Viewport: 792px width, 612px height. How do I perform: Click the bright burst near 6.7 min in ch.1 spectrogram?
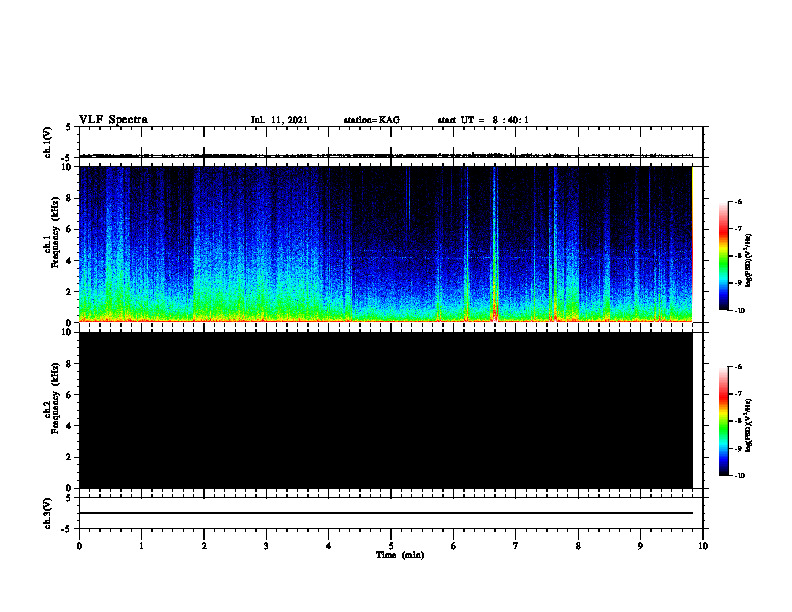495,244
